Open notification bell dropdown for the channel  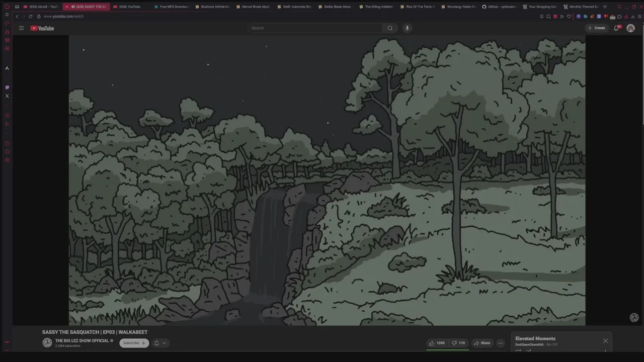pos(160,343)
